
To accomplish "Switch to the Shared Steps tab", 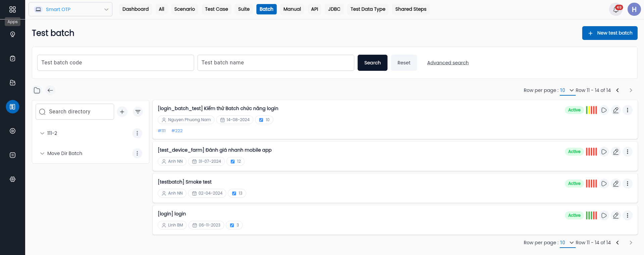I will coord(411,9).
